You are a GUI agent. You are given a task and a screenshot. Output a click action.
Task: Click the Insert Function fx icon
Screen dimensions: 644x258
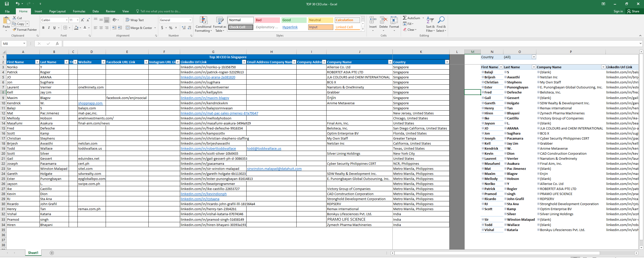click(57, 44)
